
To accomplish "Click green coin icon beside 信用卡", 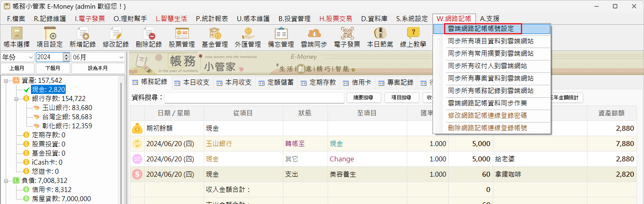I will [x=26, y=190].
